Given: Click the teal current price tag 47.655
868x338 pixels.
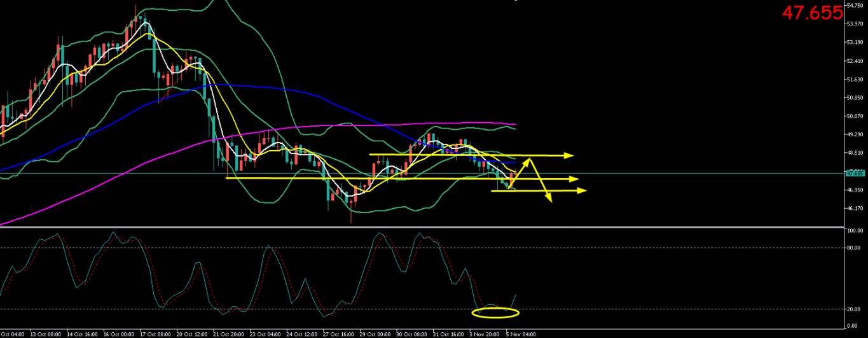Looking at the screenshot, I should click(855, 173).
